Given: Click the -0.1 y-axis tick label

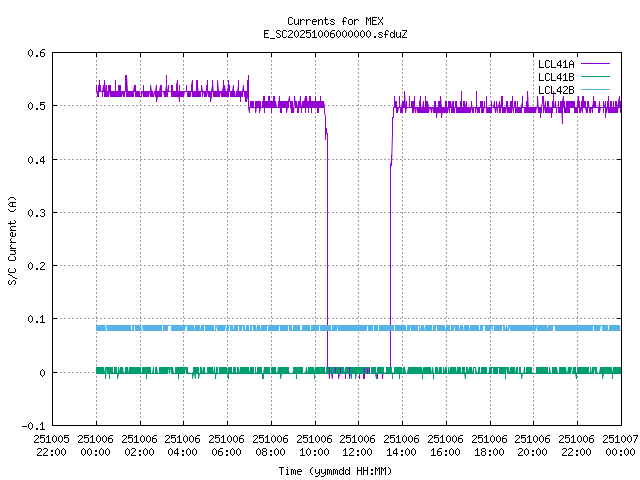Looking at the screenshot, I should [34, 426].
